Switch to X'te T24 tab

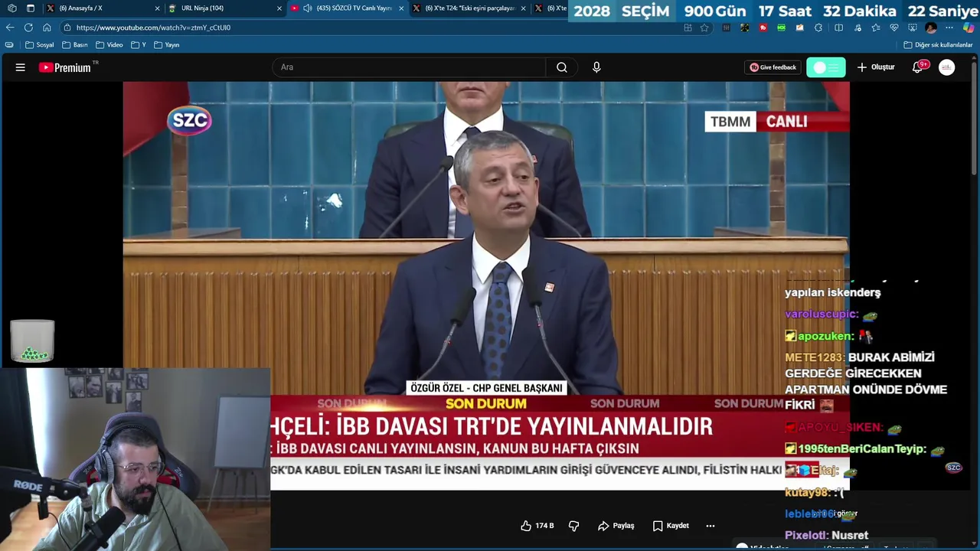point(469,8)
